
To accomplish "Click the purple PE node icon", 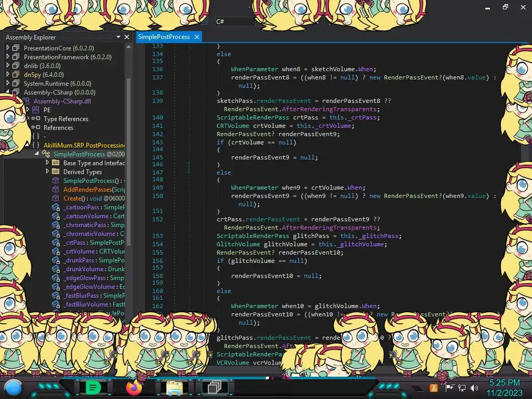I will 36,110.
